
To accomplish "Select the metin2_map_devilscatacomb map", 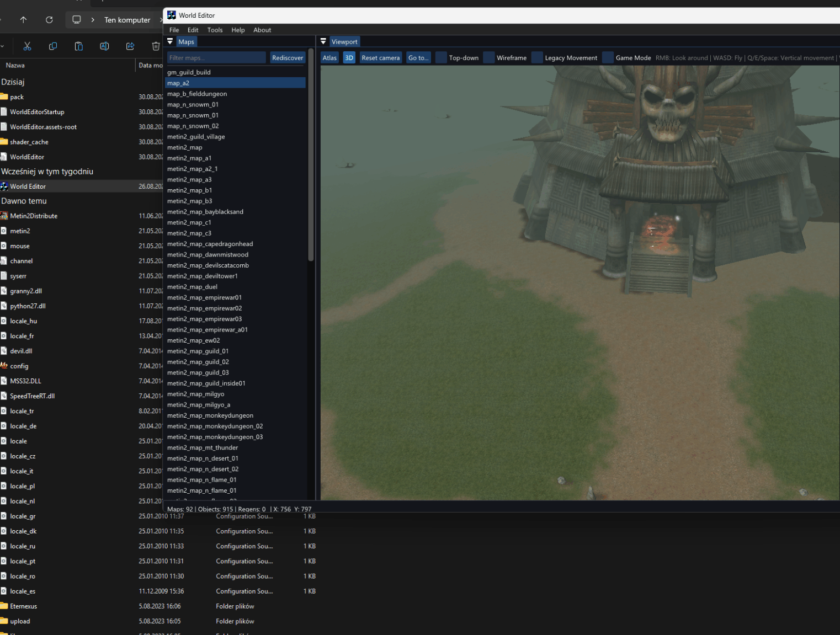I will click(x=235, y=265).
